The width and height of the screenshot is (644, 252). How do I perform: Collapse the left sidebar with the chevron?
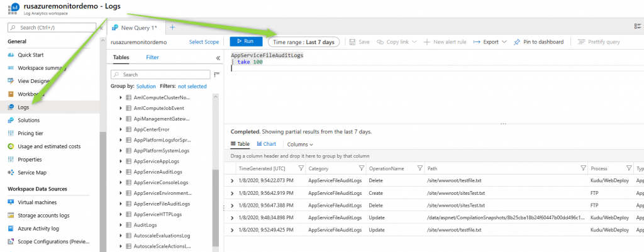[x=101, y=28]
